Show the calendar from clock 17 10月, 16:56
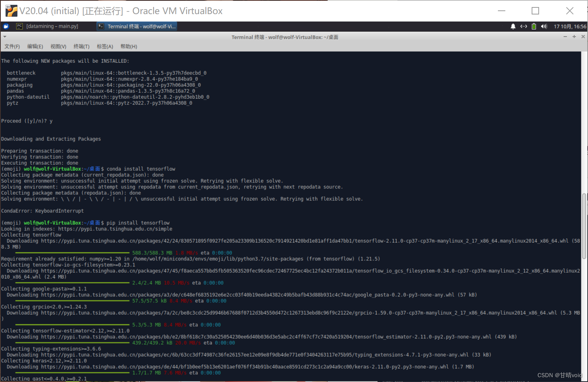This screenshot has height=382, width=588. click(x=570, y=26)
